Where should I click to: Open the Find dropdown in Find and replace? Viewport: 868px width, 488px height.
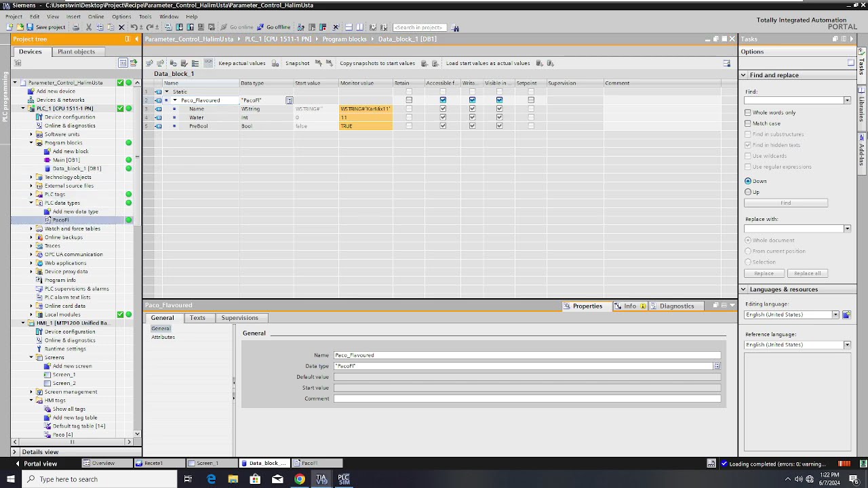click(847, 100)
